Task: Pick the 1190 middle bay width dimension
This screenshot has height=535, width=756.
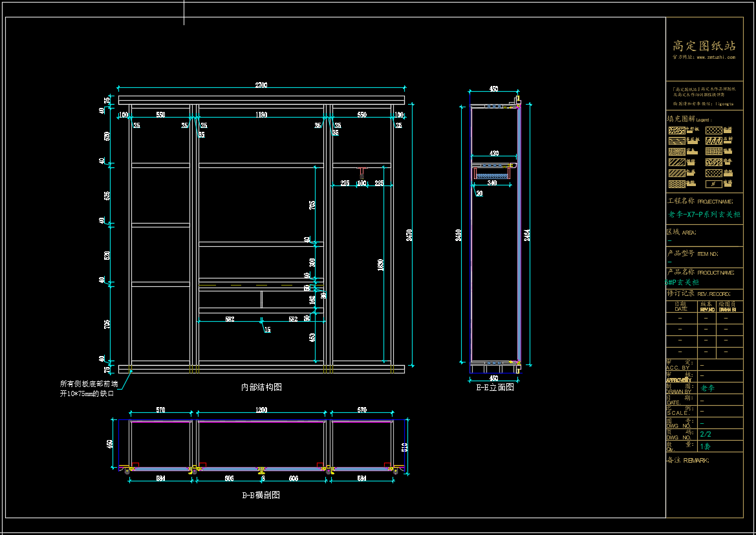Action: tap(261, 115)
